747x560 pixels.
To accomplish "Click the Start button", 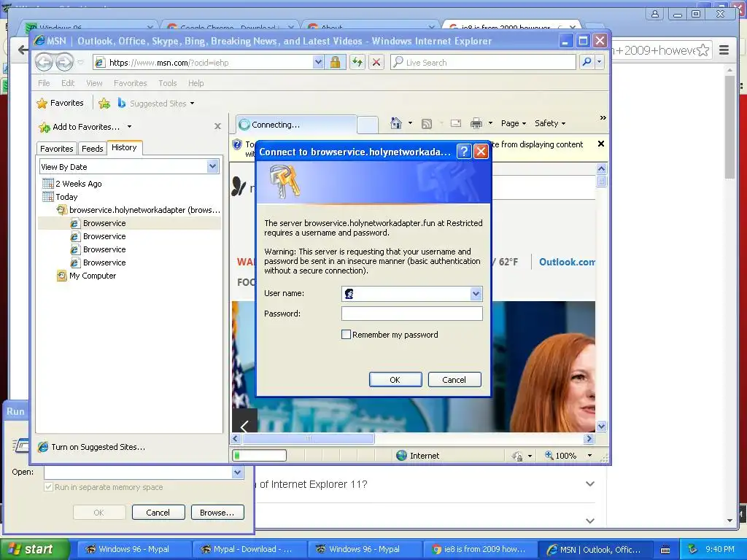I will [x=36, y=549].
